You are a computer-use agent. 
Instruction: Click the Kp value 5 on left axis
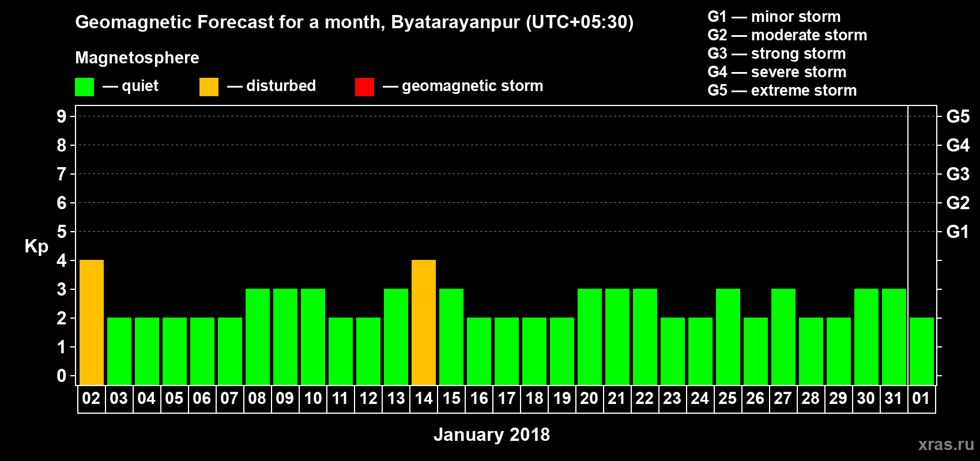[x=62, y=232]
